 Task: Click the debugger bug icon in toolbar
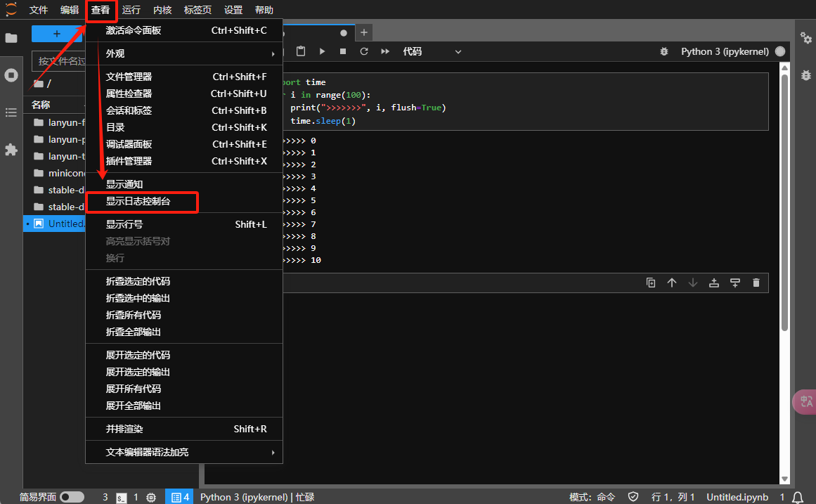[663, 51]
